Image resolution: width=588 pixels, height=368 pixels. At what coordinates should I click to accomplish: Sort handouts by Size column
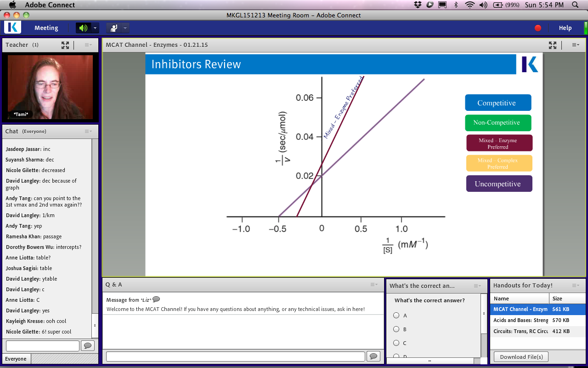(x=567, y=299)
